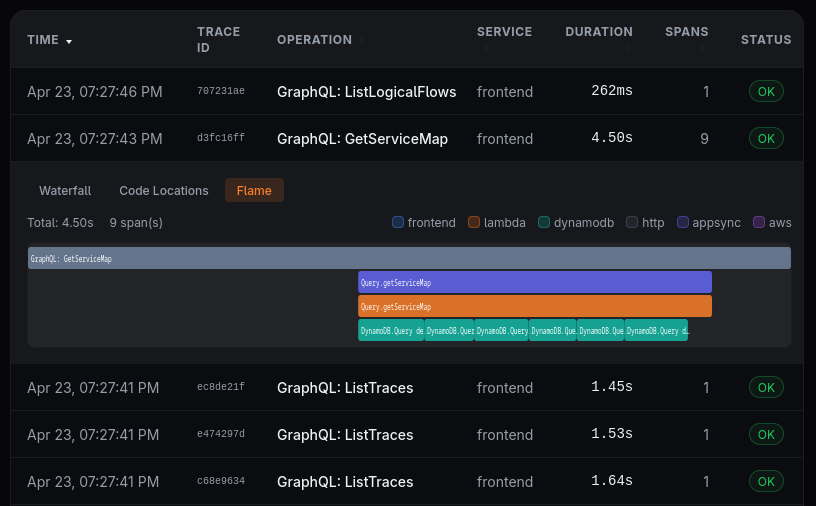Sort by the TIME column header

43,40
